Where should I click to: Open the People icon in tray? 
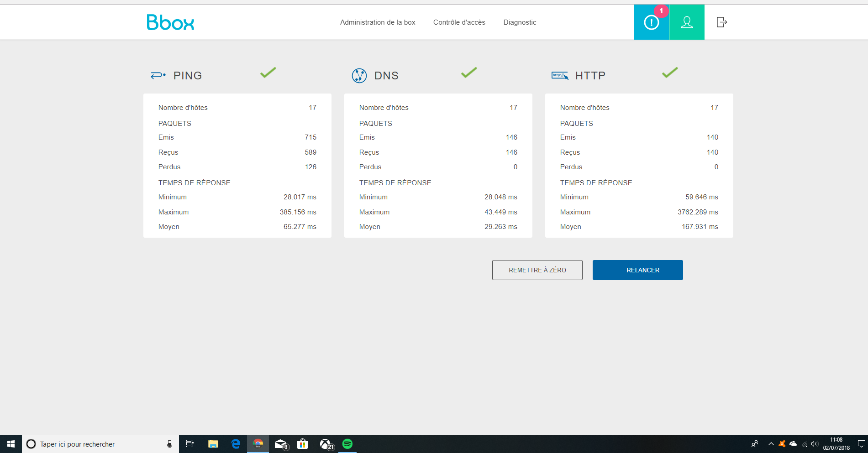point(755,444)
